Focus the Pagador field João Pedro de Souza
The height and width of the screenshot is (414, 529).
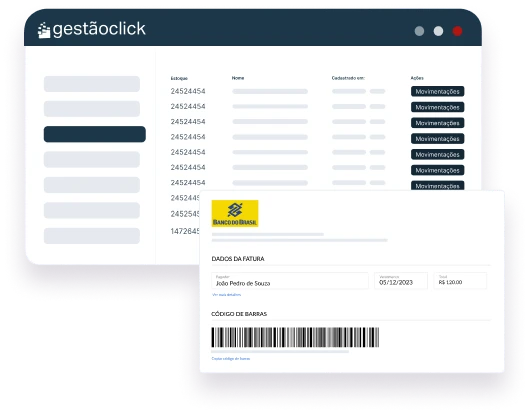290,281
